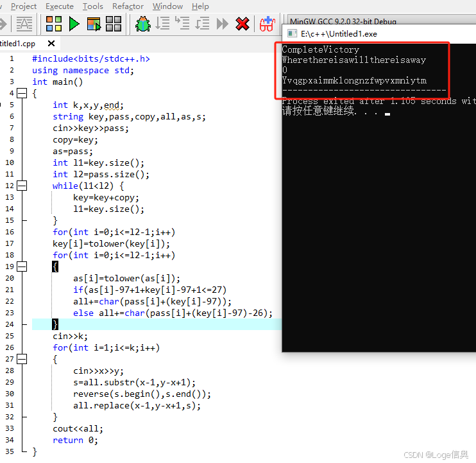Click the 'cin>>key>>pass;' code line
This screenshot has height=463, width=476.
point(90,128)
